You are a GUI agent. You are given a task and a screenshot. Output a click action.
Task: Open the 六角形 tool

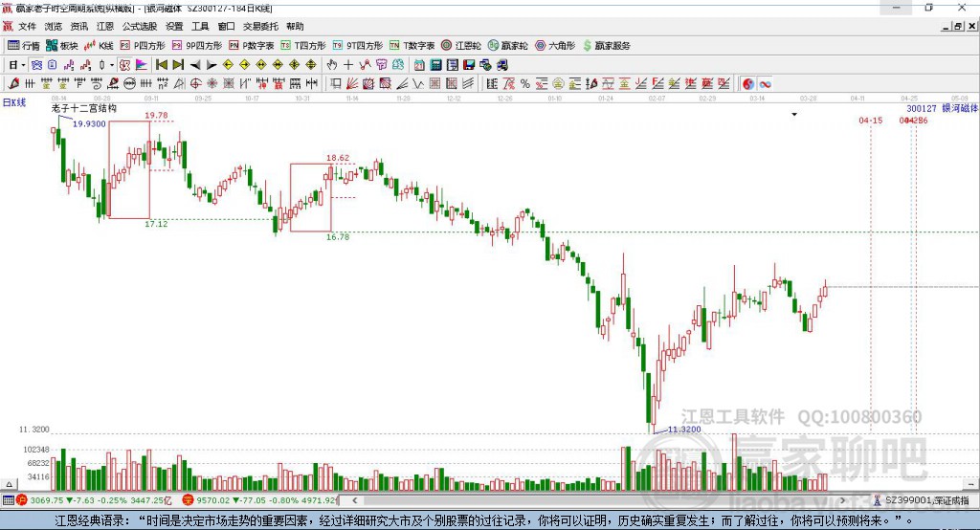point(555,46)
